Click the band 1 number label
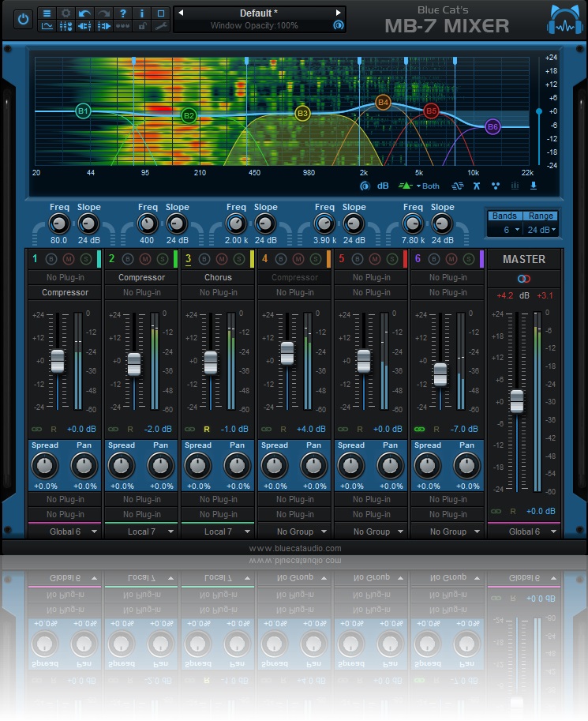This screenshot has height=721, width=588. [35, 259]
